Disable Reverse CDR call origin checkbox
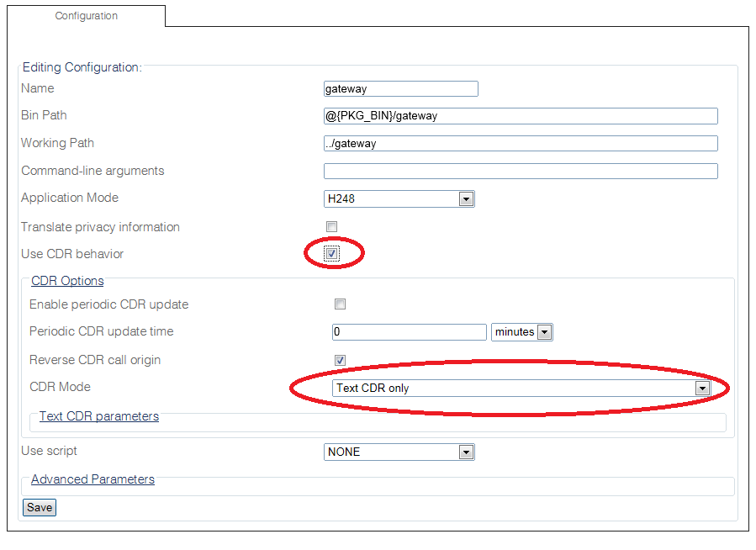This screenshot has width=756, height=550. click(340, 360)
